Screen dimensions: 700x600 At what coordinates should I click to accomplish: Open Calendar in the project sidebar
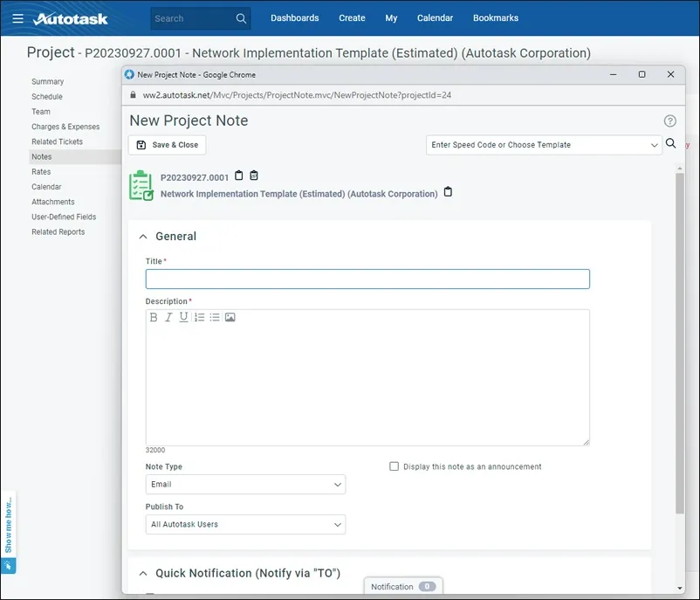tap(46, 187)
